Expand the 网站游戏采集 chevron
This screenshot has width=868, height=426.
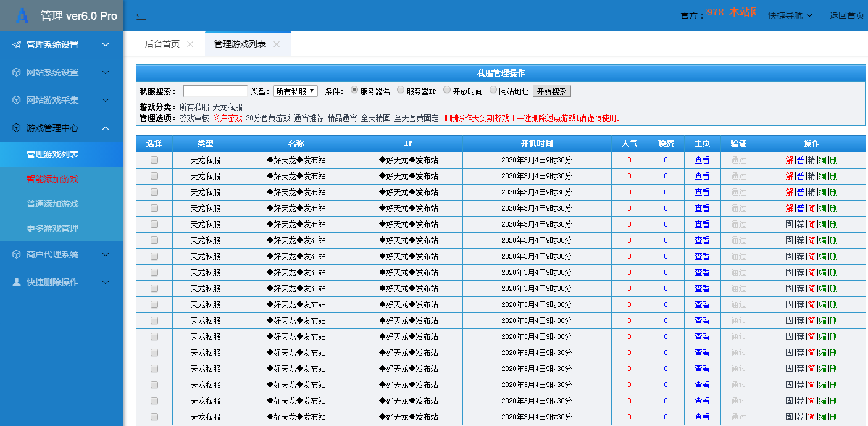tap(106, 100)
